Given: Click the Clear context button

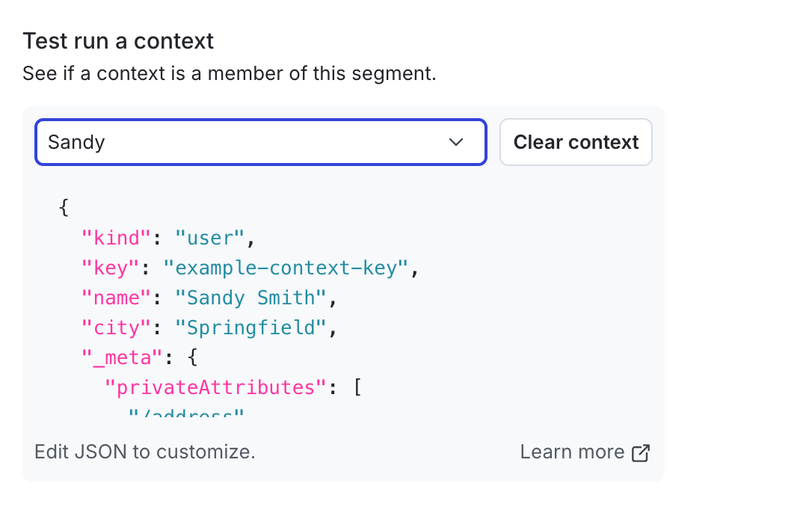Looking at the screenshot, I should point(576,142).
